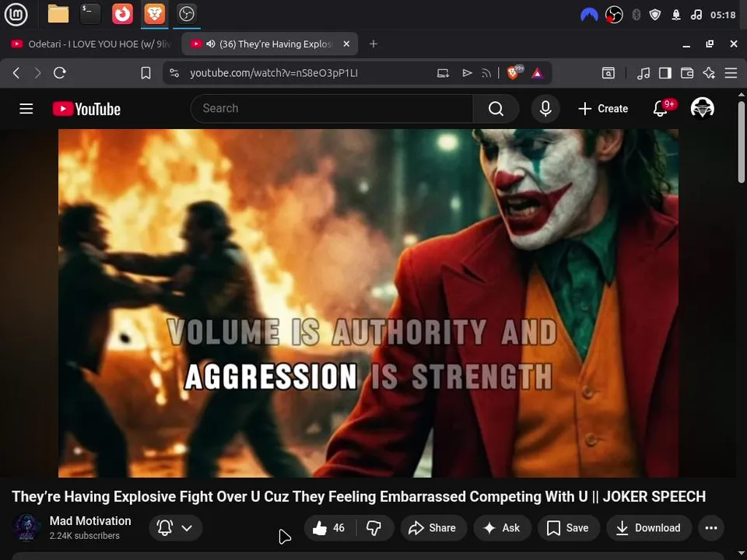Open a new browser tab
Image resolution: width=747 pixels, height=560 pixels.
[373, 44]
